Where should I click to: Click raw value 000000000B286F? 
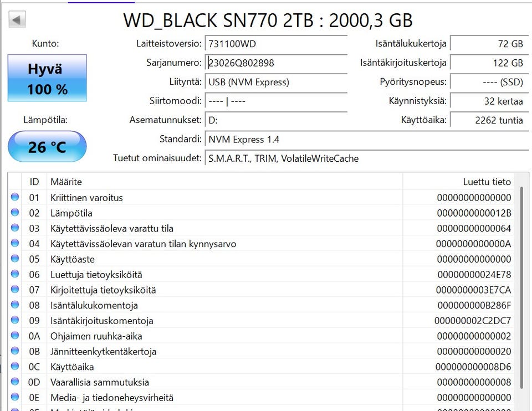pos(474,305)
